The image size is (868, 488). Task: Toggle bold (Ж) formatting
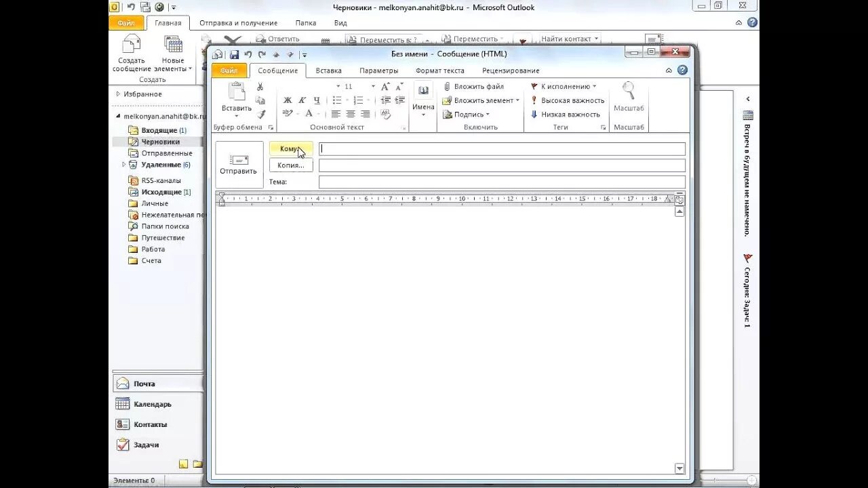288,100
